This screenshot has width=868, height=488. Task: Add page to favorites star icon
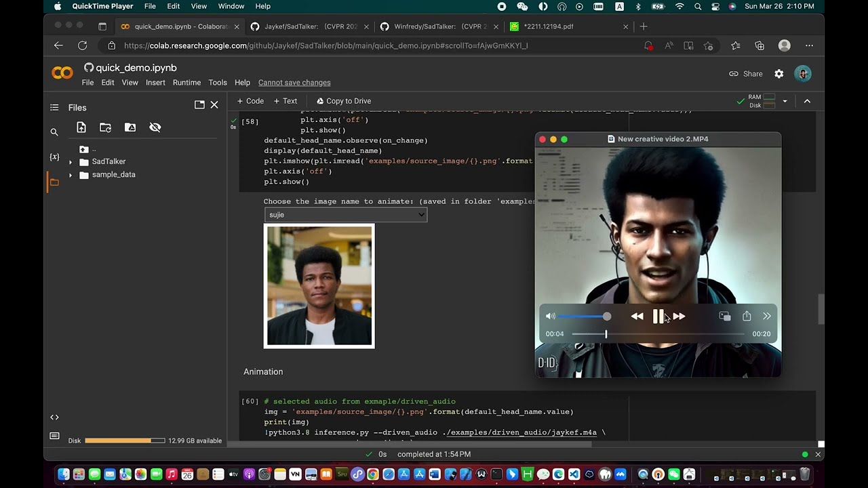[x=709, y=45]
